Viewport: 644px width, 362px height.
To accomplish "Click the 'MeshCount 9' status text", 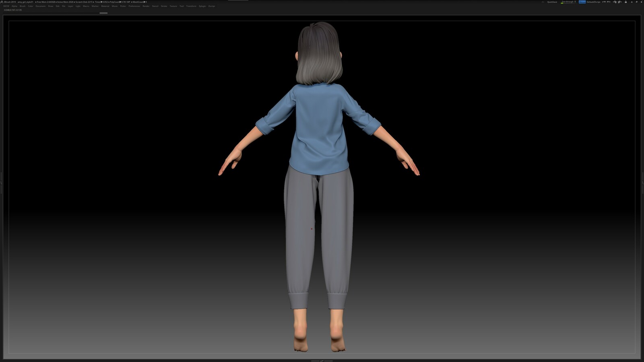I will pyautogui.click(x=140, y=2).
